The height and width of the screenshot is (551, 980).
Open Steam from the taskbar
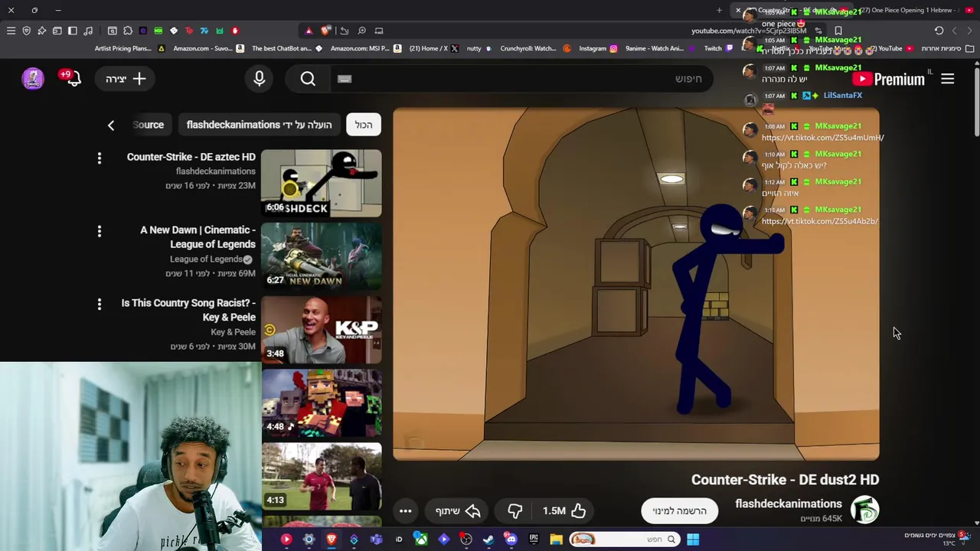point(488,540)
